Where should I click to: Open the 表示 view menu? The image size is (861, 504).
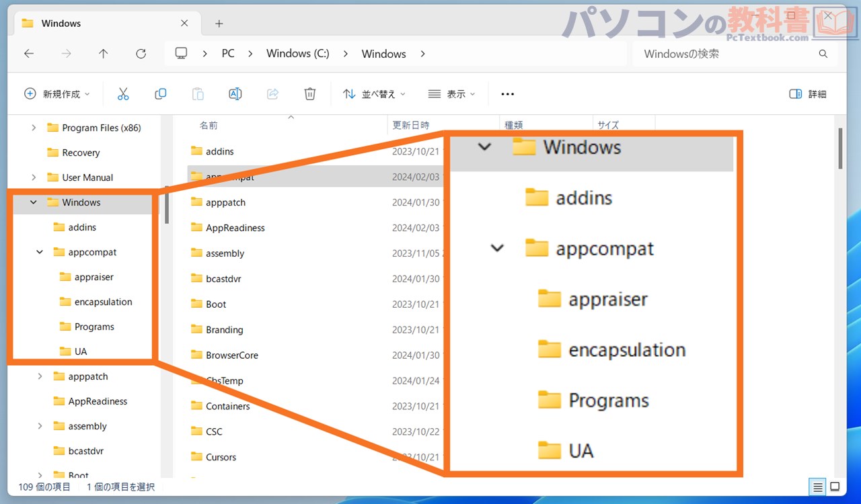pos(451,93)
